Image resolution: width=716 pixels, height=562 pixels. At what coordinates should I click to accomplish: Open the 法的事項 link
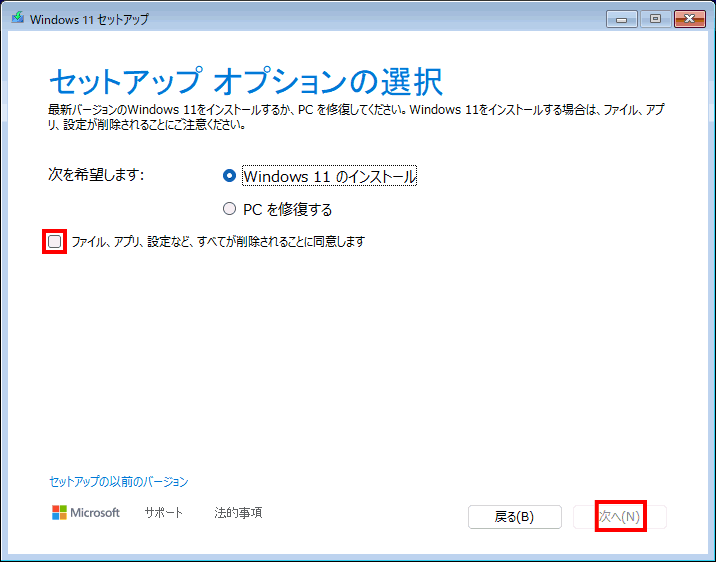238,513
